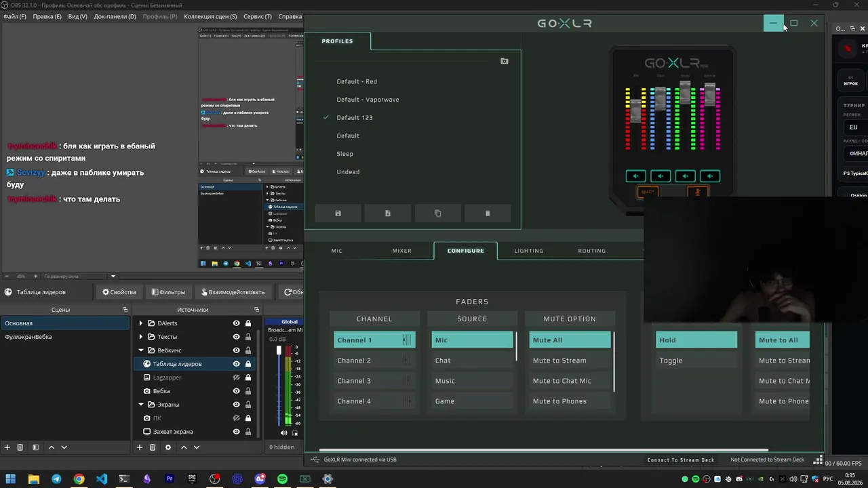This screenshot has height=488, width=868.
Task: Hide the DAlerts source group
Action: pyautogui.click(x=236, y=323)
